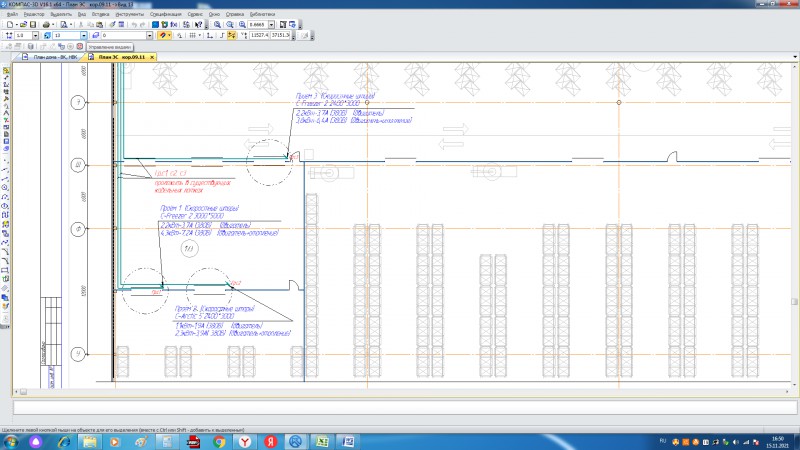
Task: Undo the last action
Action: point(134,24)
